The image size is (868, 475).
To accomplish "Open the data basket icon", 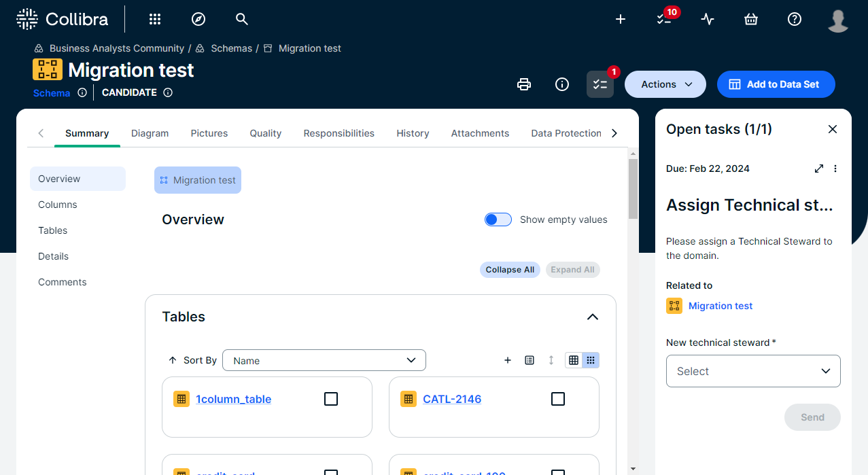I will (x=751, y=19).
